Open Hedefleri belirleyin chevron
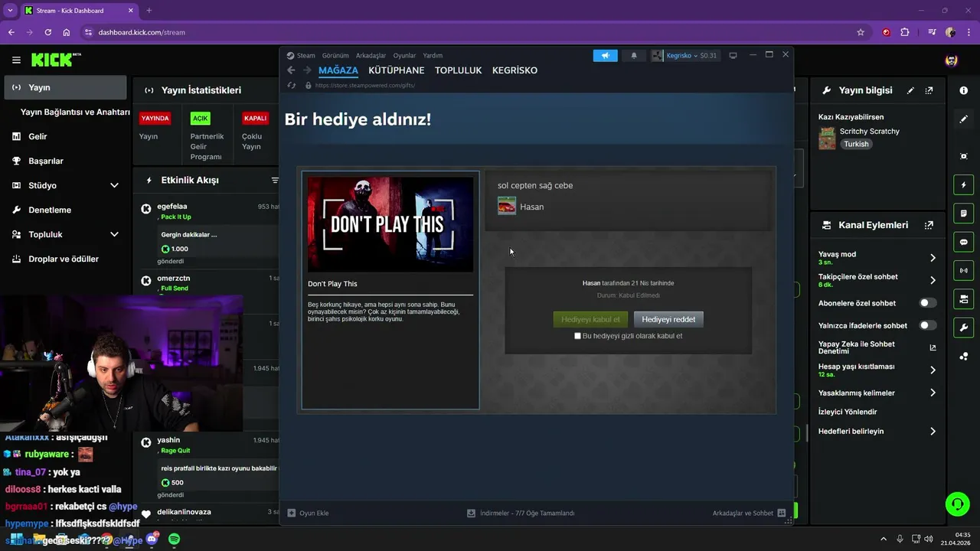Image resolution: width=980 pixels, height=551 pixels. pyautogui.click(x=933, y=432)
